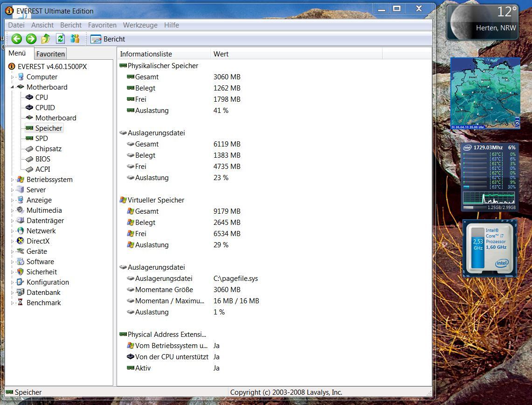Go back with the green left arrow
Viewport: 532px width, 405px height.
click(x=17, y=39)
